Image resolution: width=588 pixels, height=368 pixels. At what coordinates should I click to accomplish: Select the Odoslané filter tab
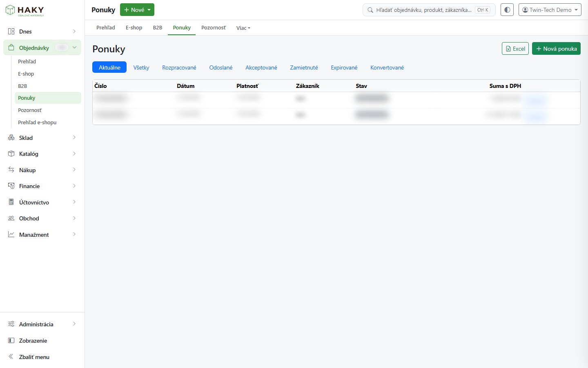click(x=221, y=67)
